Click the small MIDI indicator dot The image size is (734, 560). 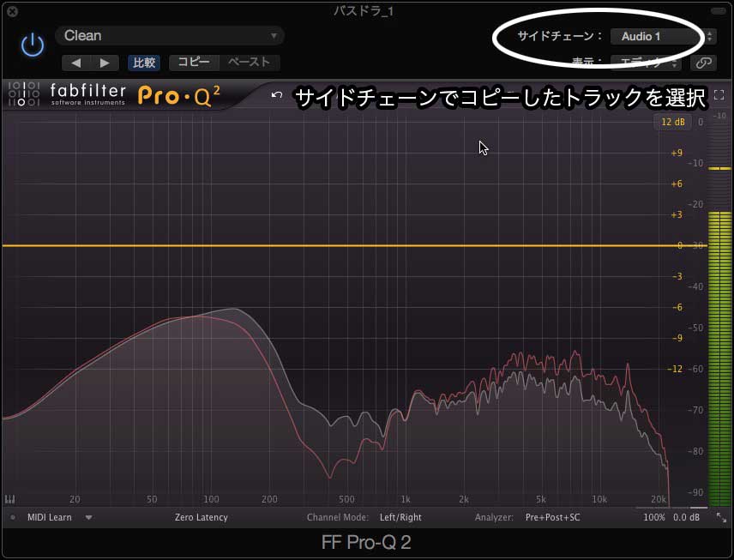[x=13, y=517]
